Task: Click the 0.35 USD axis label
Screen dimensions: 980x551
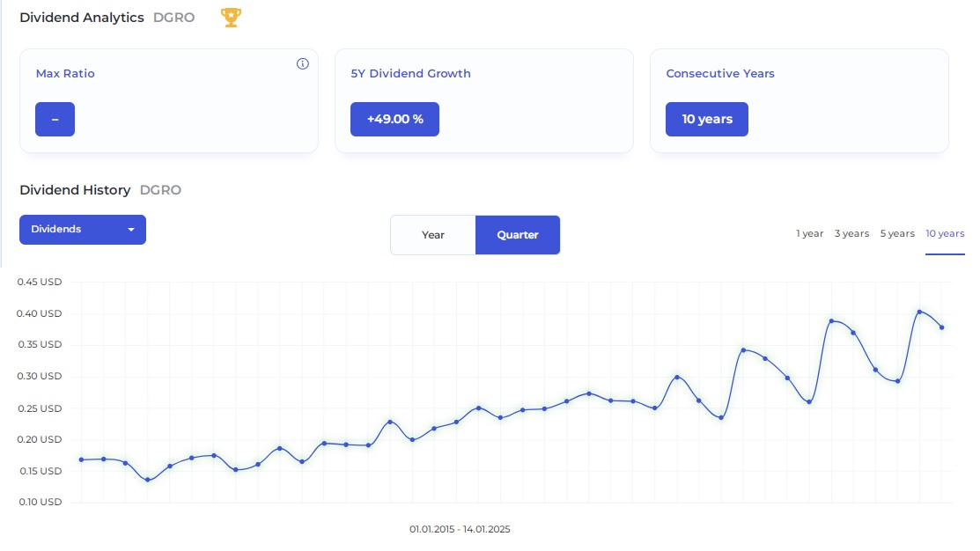Action: pos(40,344)
